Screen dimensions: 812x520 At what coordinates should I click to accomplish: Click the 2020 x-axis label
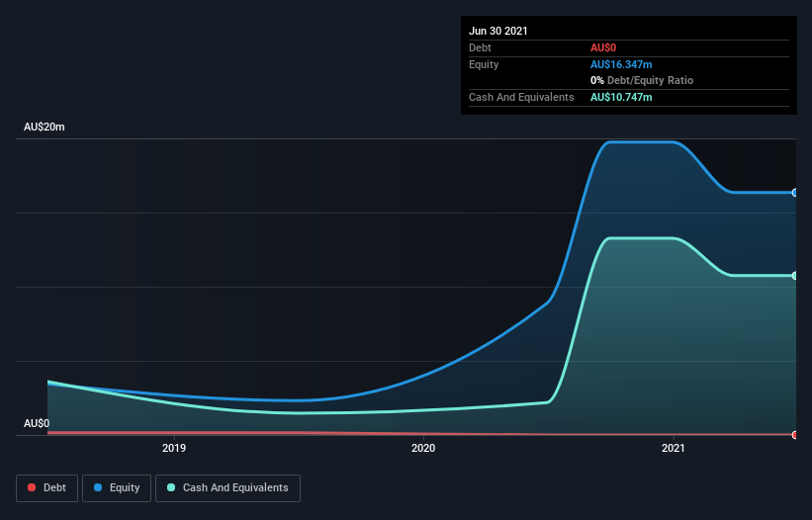point(423,448)
